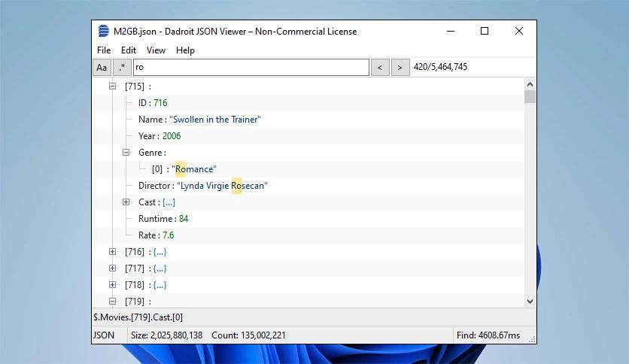Collapse the Genre node
The height and width of the screenshot is (364, 629).
(x=126, y=153)
